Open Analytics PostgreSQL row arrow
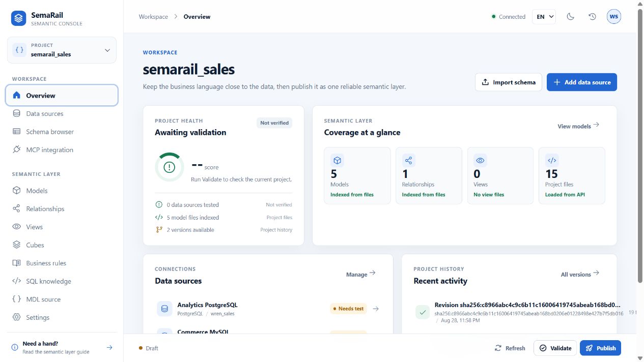Image resolution: width=644 pixels, height=362 pixels. 376,309
